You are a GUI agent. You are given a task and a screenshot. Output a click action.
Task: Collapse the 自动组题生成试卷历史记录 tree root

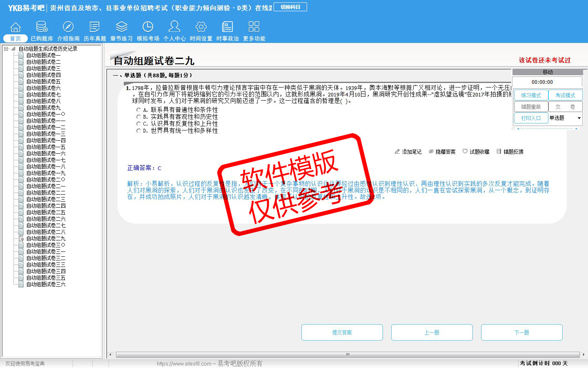[6, 49]
